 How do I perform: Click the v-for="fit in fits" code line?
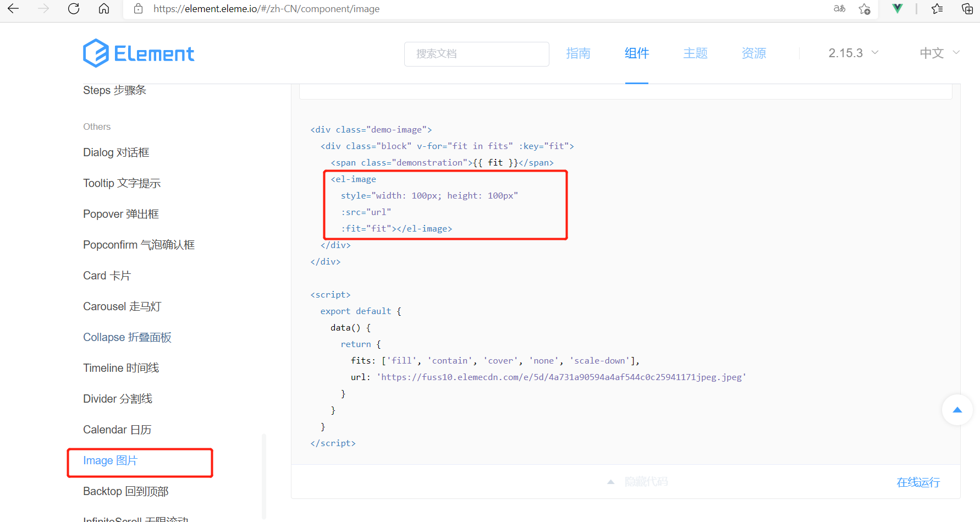point(448,146)
